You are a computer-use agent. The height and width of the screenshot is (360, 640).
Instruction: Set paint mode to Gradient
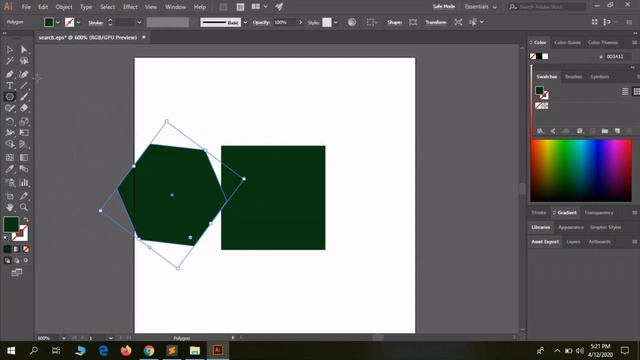(x=16, y=249)
